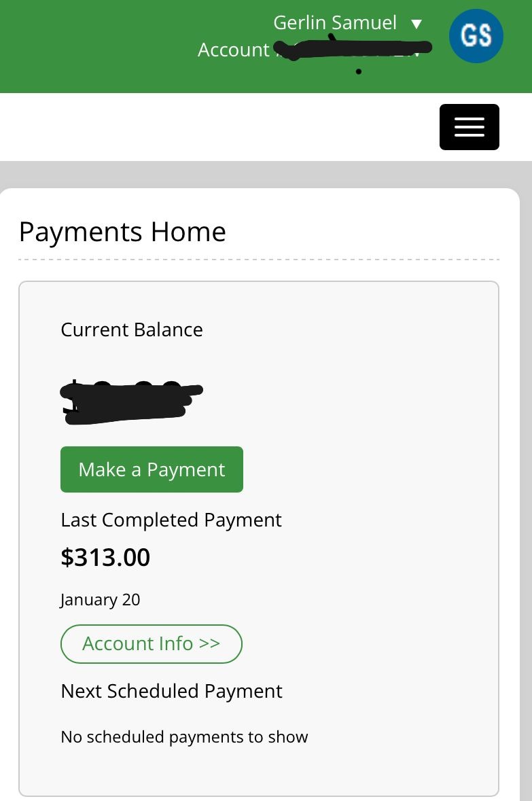The width and height of the screenshot is (532, 801).
Task: Select the Current Balance label
Action: coord(132,330)
